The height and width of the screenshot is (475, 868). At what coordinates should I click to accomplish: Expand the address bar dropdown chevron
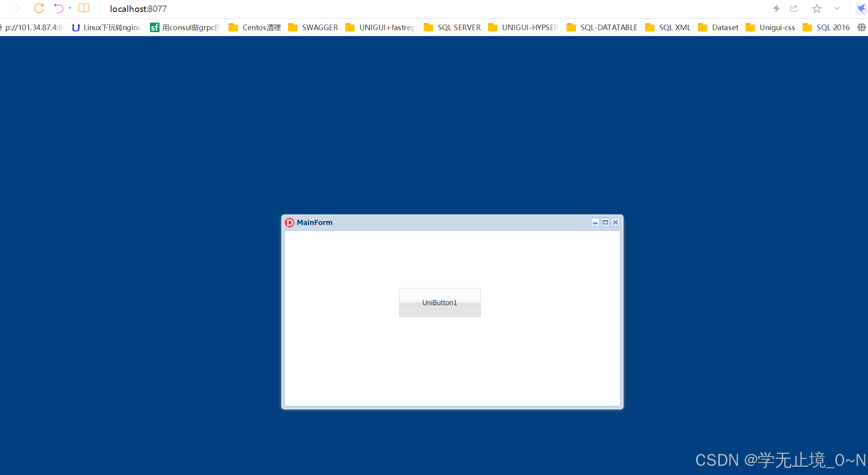pos(837,8)
